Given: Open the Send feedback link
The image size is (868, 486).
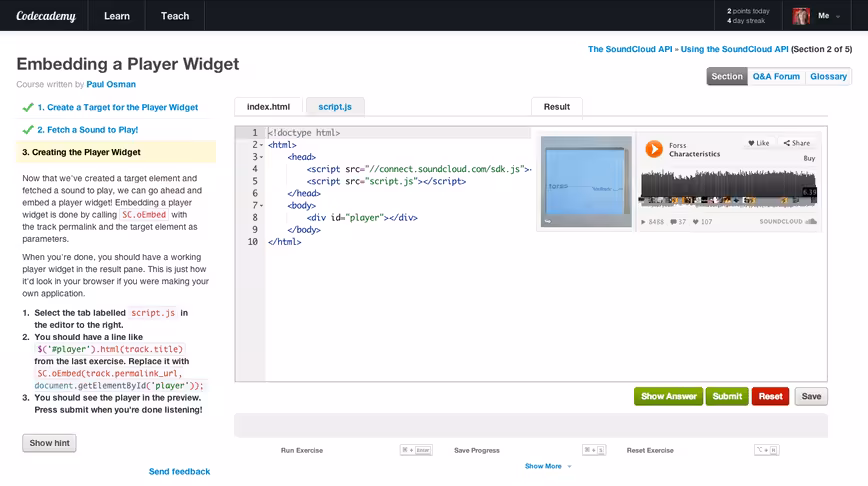Looking at the screenshot, I should [x=179, y=472].
